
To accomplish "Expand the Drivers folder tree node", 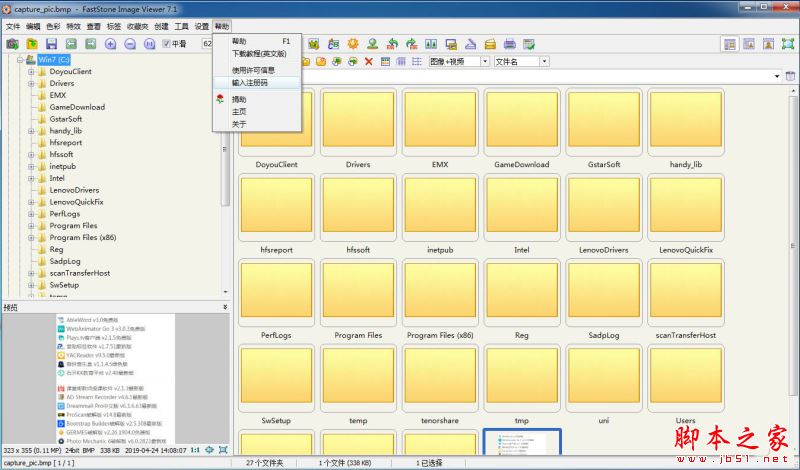I will click(x=31, y=83).
